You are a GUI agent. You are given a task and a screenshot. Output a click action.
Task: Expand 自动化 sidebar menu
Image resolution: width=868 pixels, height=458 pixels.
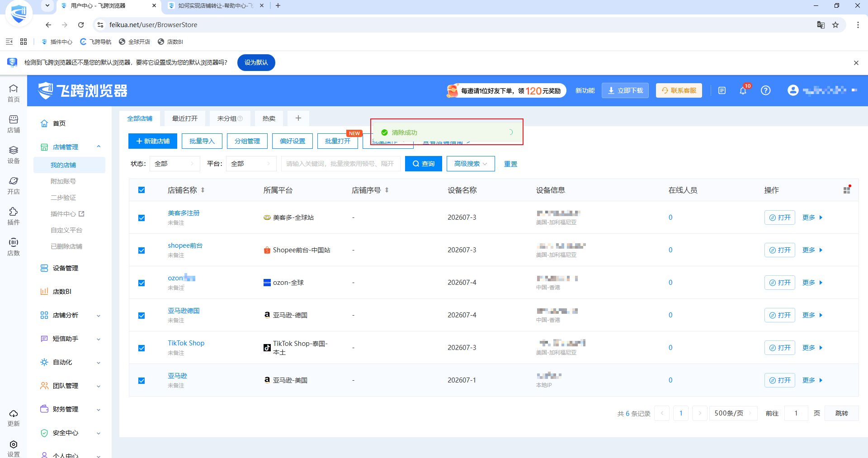(x=70, y=362)
